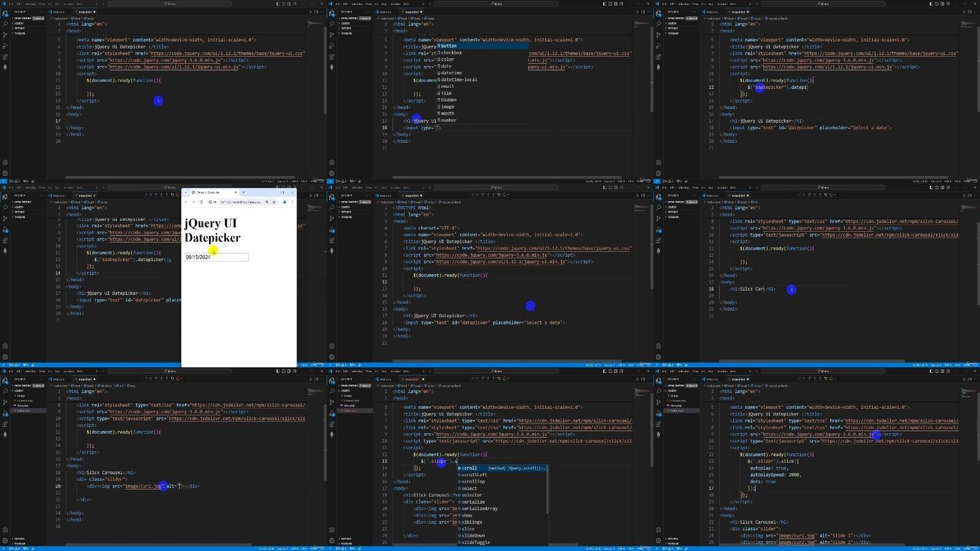Click Split Editor icon in the empty-body frame
980x551 pixels.
pyautogui.click(x=316, y=12)
